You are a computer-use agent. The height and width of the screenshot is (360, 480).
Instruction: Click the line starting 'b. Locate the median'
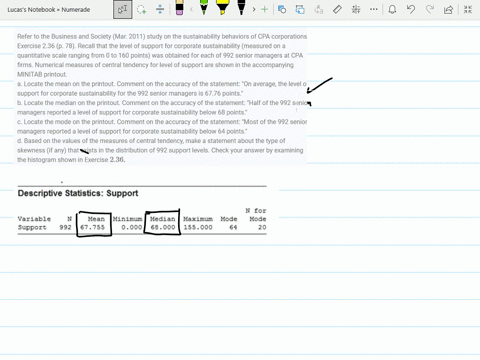point(162,103)
